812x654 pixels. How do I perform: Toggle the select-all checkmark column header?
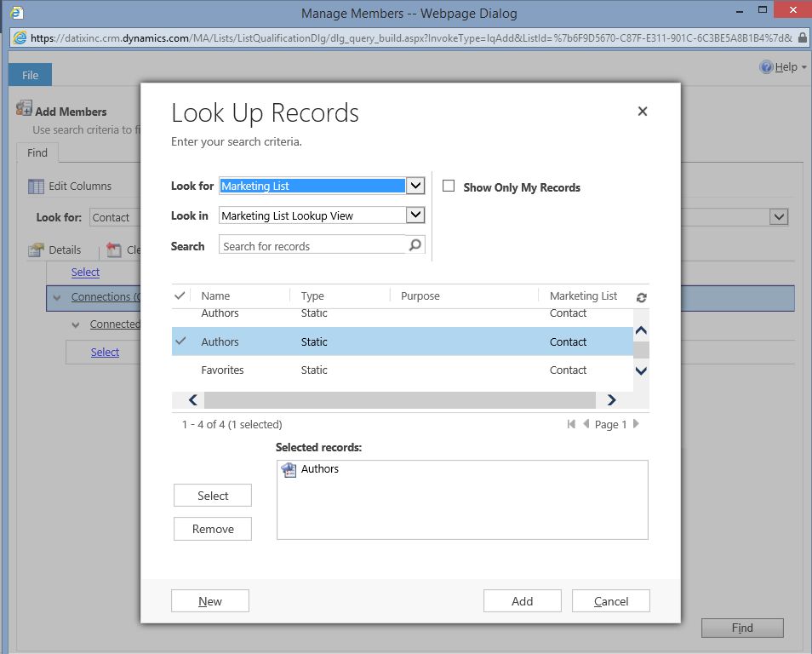pyautogui.click(x=180, y=295)
